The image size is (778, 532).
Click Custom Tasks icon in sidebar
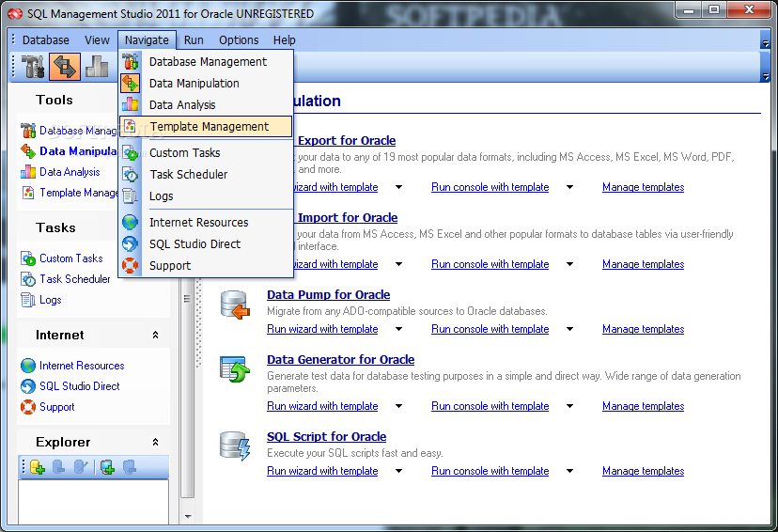[x=28, y=258]
